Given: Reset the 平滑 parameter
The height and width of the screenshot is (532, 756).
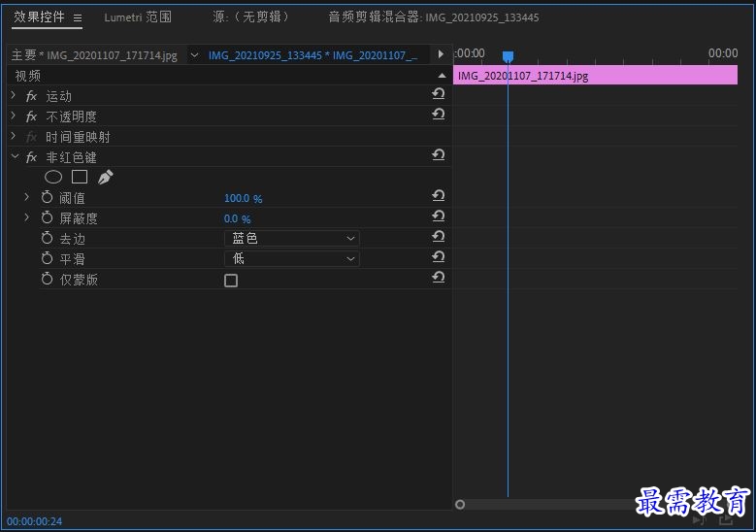Looking at the screenshot, I should (439, 256).
